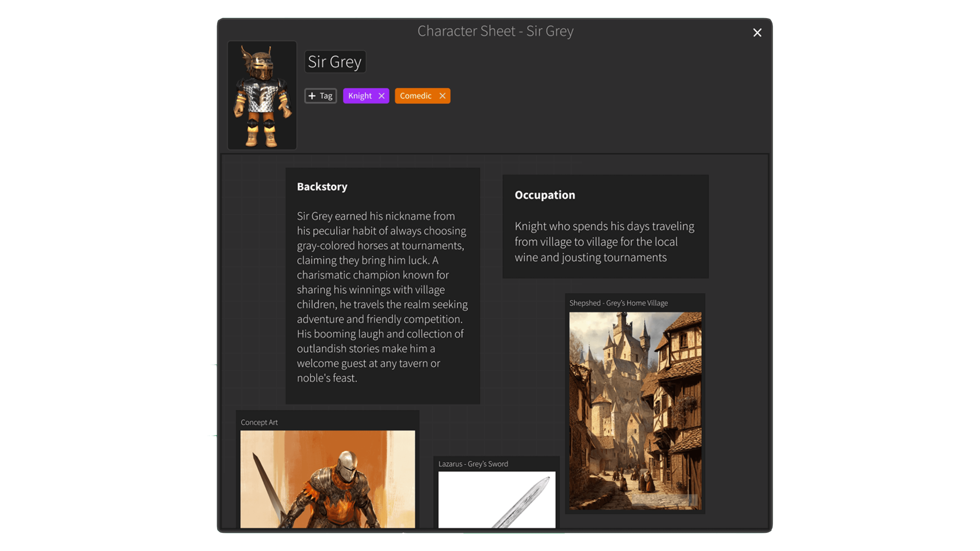This screenshot has width=980, height=551.
Task: Remove the Comedic tag with its X
Action: tap(442, 96)
